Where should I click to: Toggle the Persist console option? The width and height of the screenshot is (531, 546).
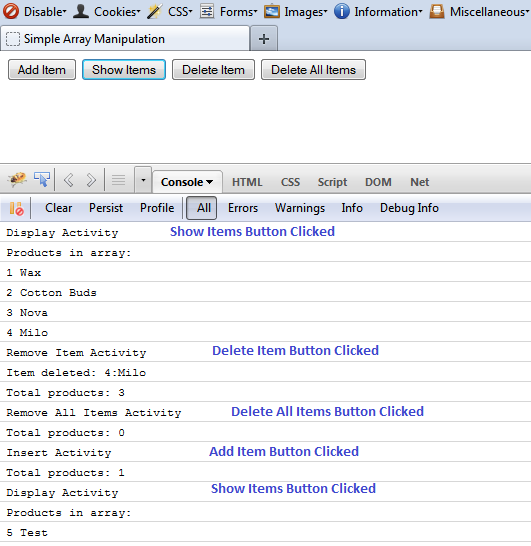(x=106, y=208)
